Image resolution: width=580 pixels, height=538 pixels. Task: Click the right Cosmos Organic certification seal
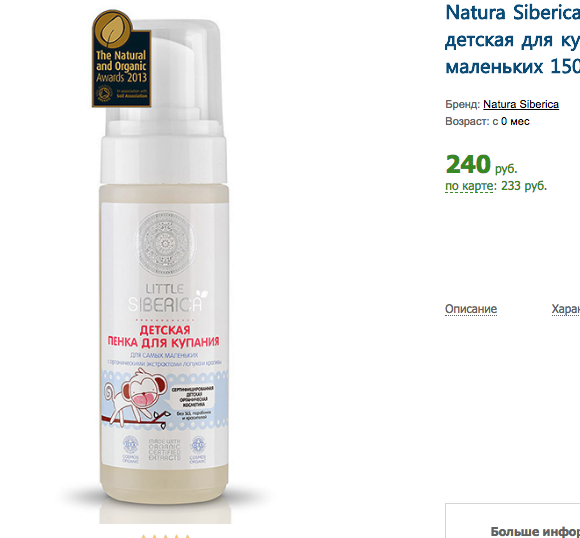click(x=198, y=449)
